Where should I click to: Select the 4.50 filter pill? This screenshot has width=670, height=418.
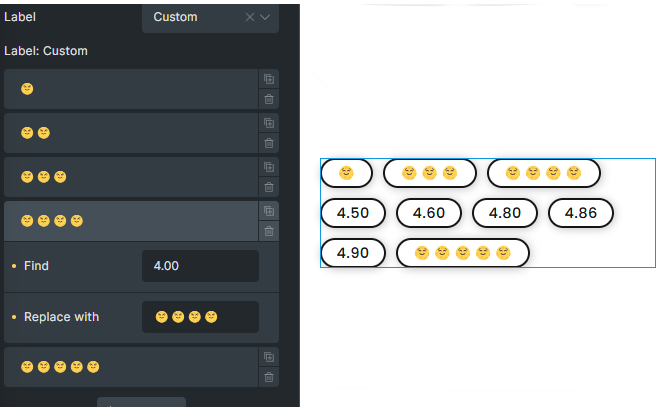(x=353, y=213)
